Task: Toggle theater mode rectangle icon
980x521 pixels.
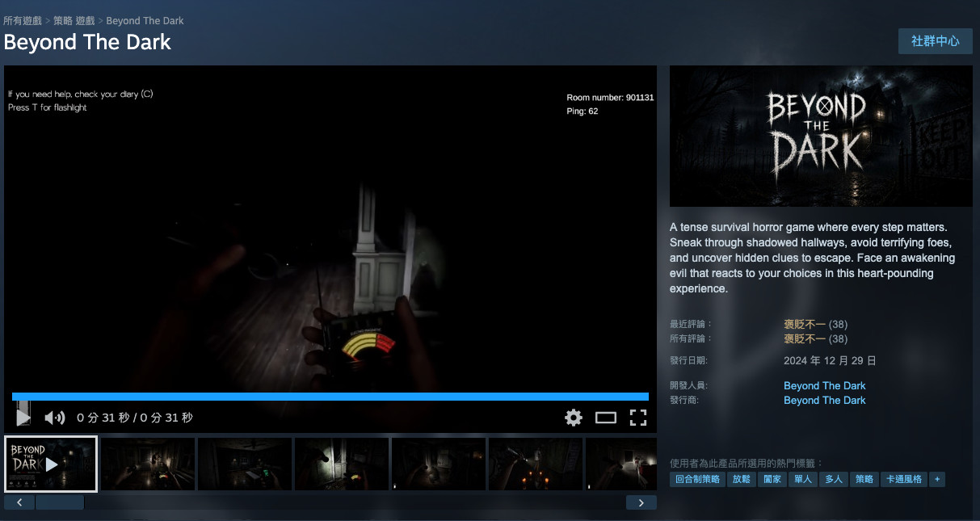Action: (x=606, y=418)
